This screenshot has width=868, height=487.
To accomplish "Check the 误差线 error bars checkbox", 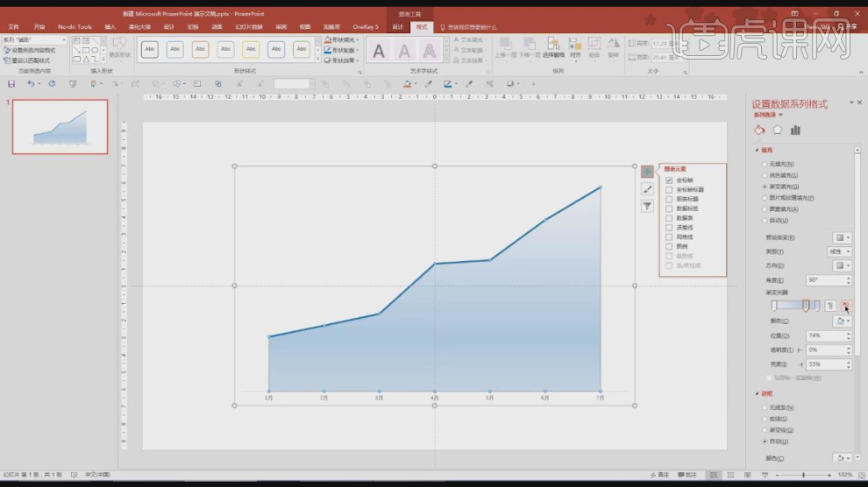I will 669,227.
